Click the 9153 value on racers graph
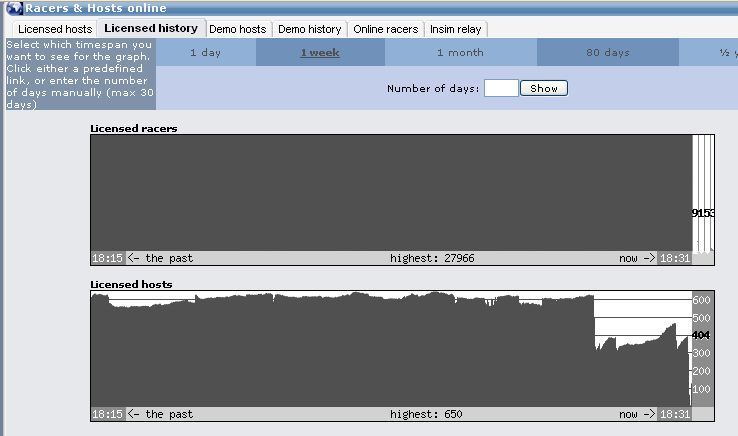Screen dimensions: 738x436 click(x=703, y=213)
